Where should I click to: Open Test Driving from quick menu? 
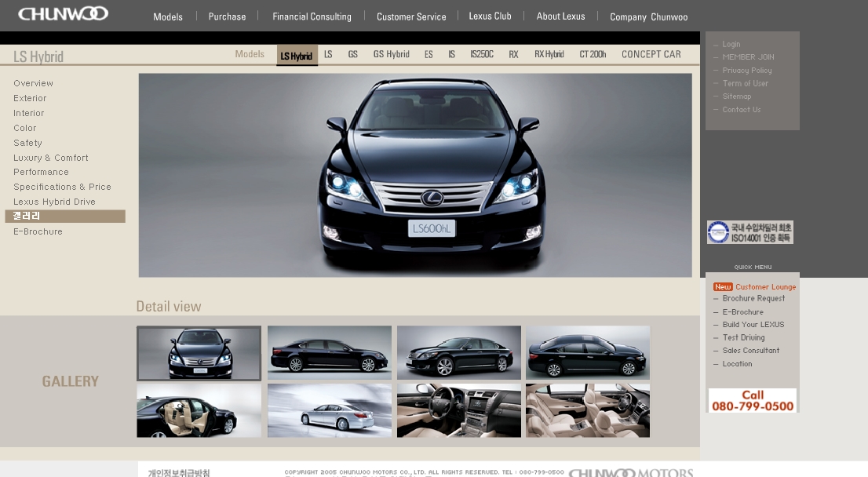point(743,337)
